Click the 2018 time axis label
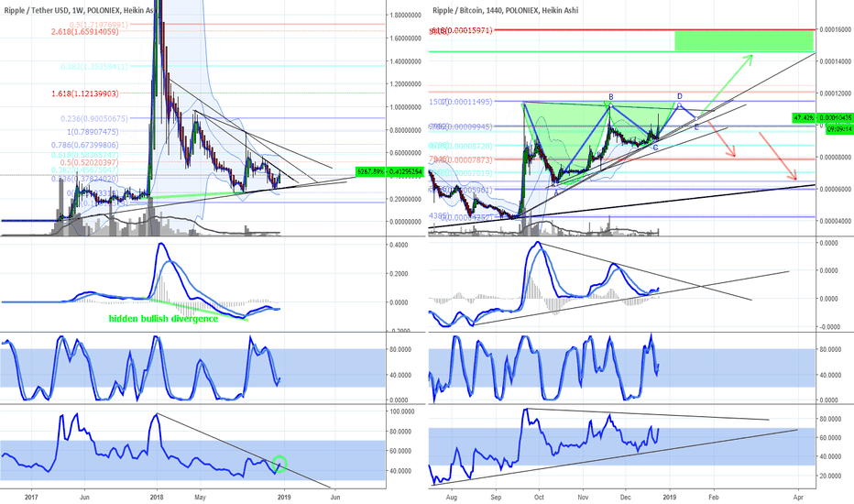 pyautogui.click(x=157, y=497)
